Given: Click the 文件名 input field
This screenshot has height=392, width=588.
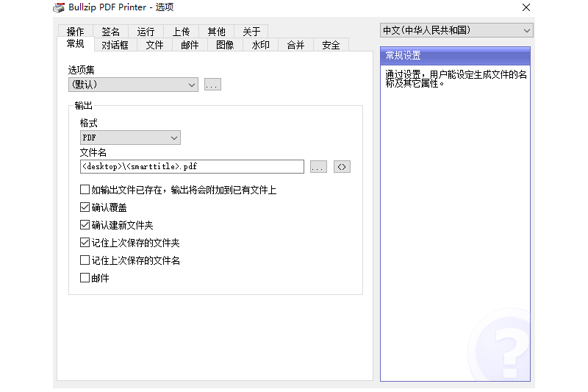Looking at the screenshot, I should pyautogui.click(x=192, y=166).
